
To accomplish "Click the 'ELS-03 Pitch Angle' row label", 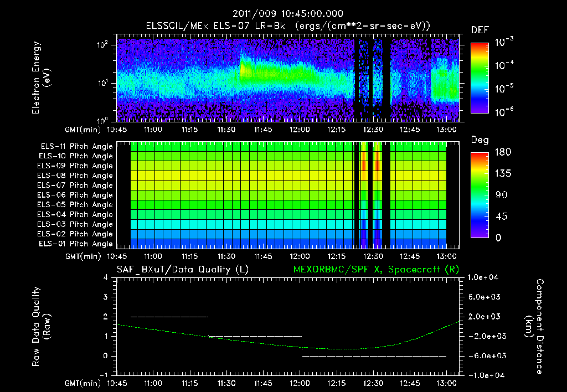I will (x=75, y=224).
